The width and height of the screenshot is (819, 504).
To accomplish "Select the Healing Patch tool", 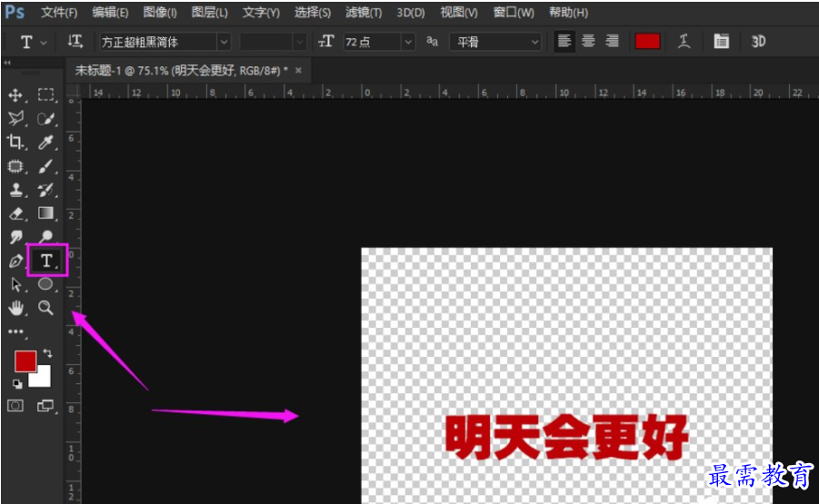I will point(15,166).
